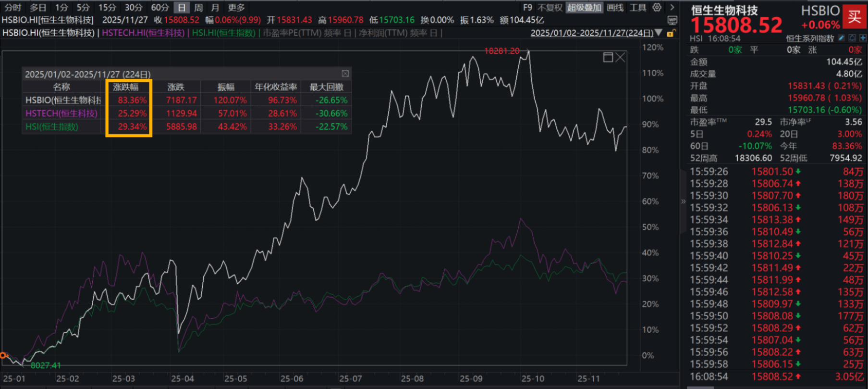Select the 60分 timeframe tab
The height and width of the screenshot is (389, 868).
(x=159, y=8)
